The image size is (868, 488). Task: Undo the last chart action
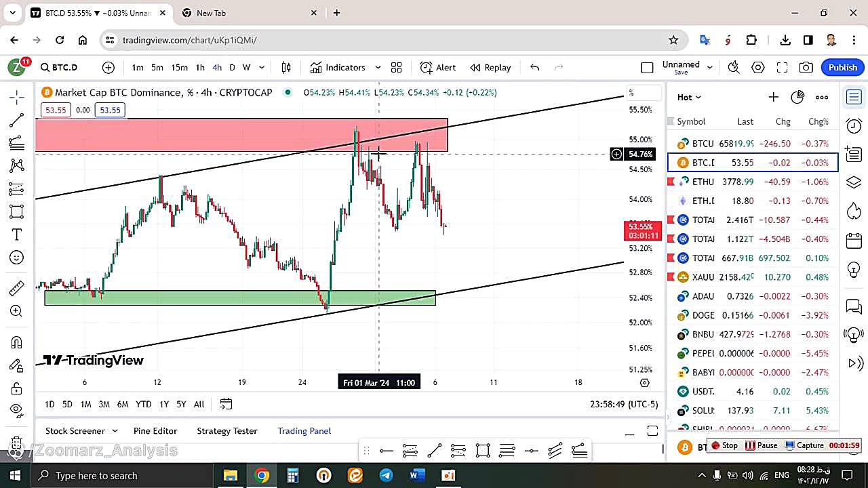pos(535,67)
